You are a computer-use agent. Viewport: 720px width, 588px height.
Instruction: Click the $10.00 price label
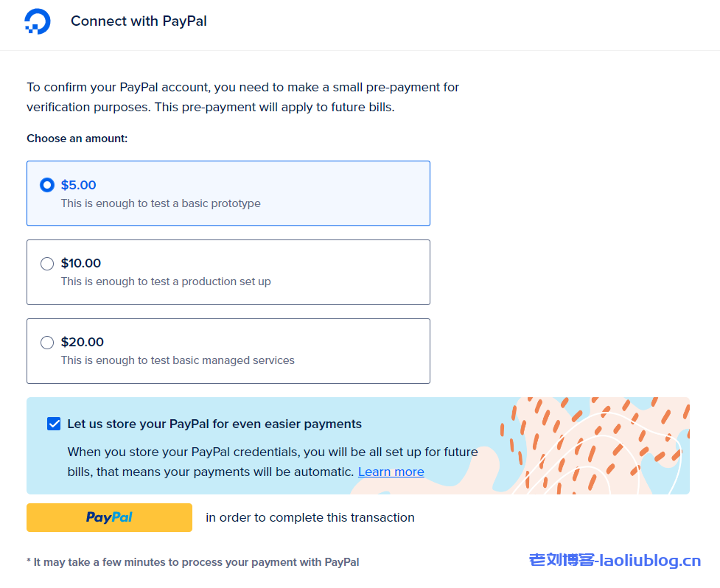pos(81,263)
